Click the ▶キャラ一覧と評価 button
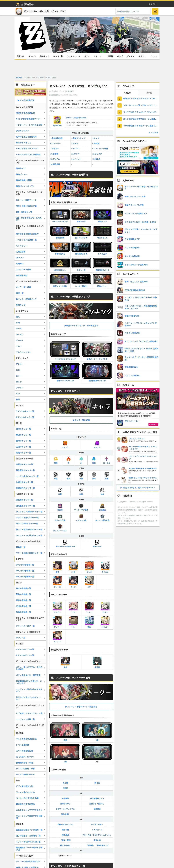The width and height of the screenshot is (174, 868). click(81, 420)
